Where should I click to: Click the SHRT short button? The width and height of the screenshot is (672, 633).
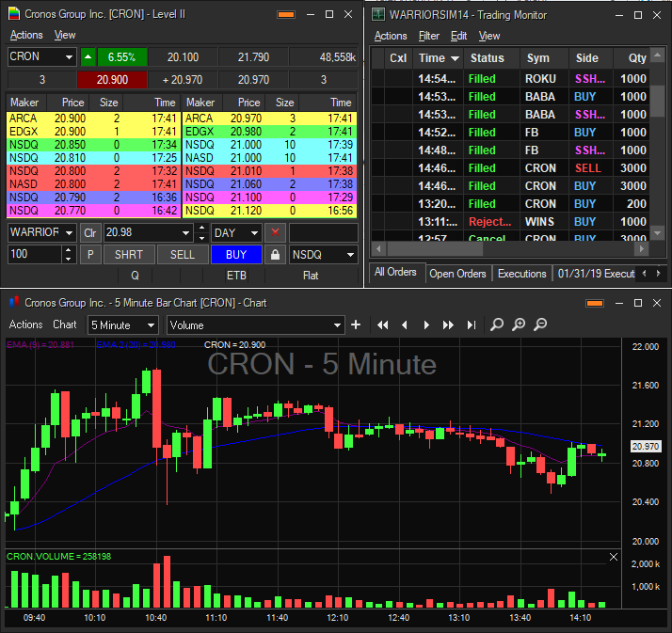tap(129, 254)
